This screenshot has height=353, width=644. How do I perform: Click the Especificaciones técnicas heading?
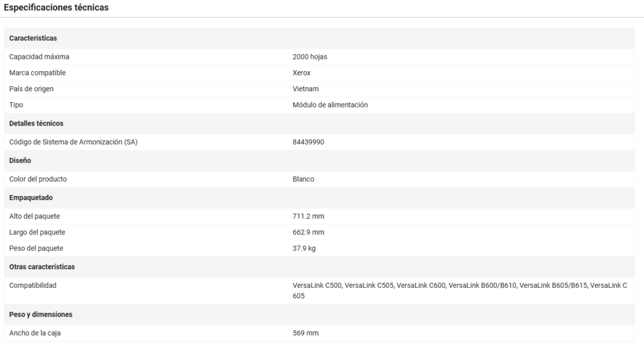coord(57,8)
